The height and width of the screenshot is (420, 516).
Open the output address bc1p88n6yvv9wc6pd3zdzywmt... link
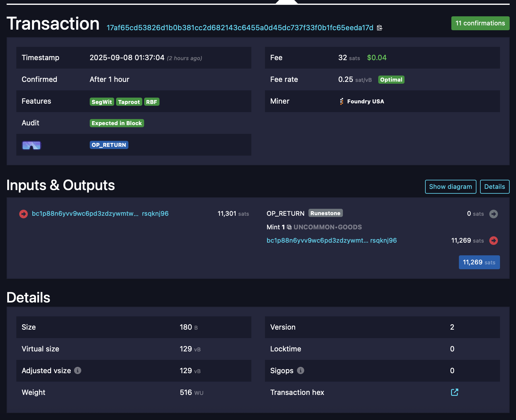click(332, 241)
